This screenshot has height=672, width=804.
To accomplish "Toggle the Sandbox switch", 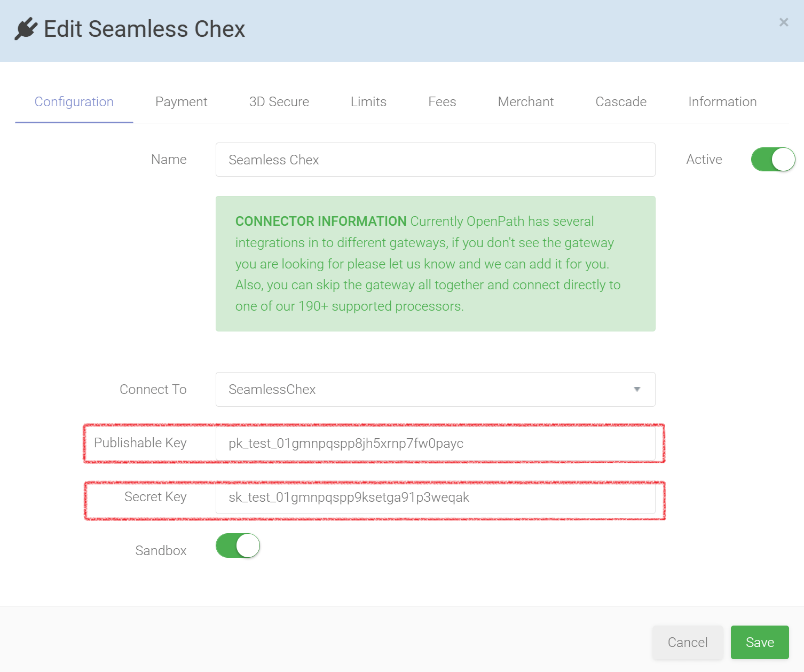I will click(x=238, y=545).
